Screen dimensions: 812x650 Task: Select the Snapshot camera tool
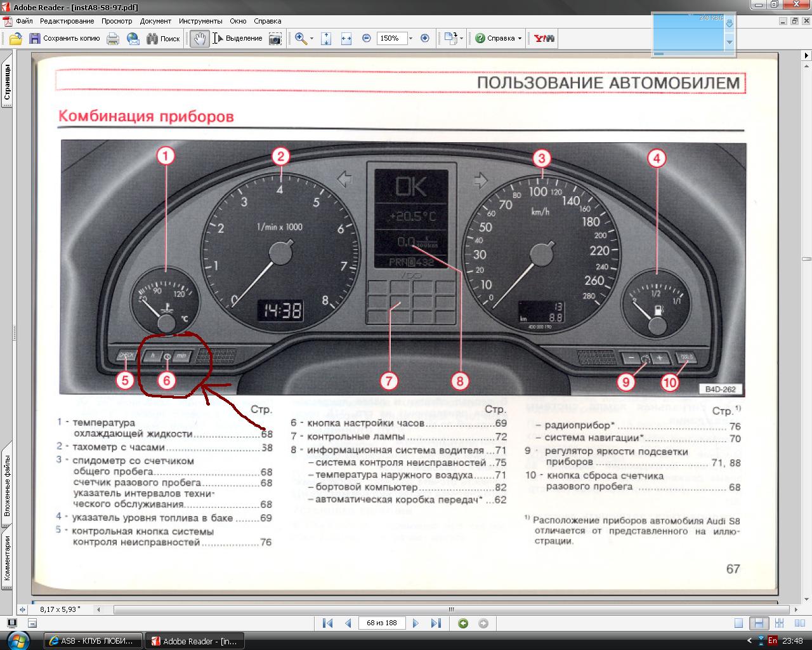pyautogui.click(x=275, y=39)
